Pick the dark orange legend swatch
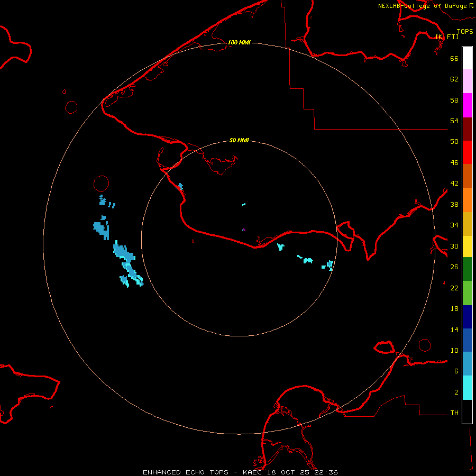This screenshot has width=476, height=476. coord(467,176)
